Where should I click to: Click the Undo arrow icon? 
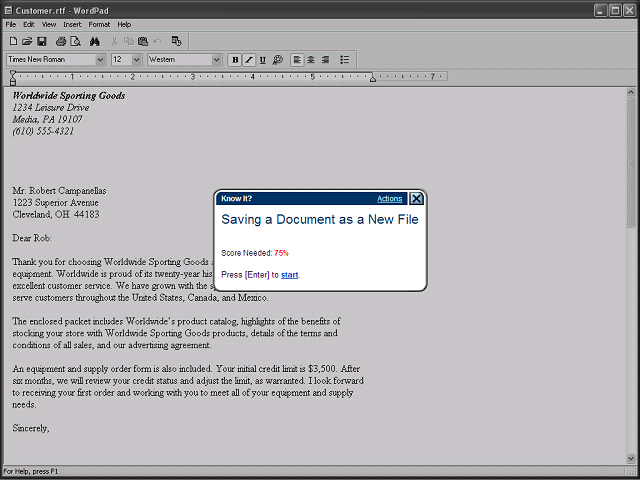point(158,41)
